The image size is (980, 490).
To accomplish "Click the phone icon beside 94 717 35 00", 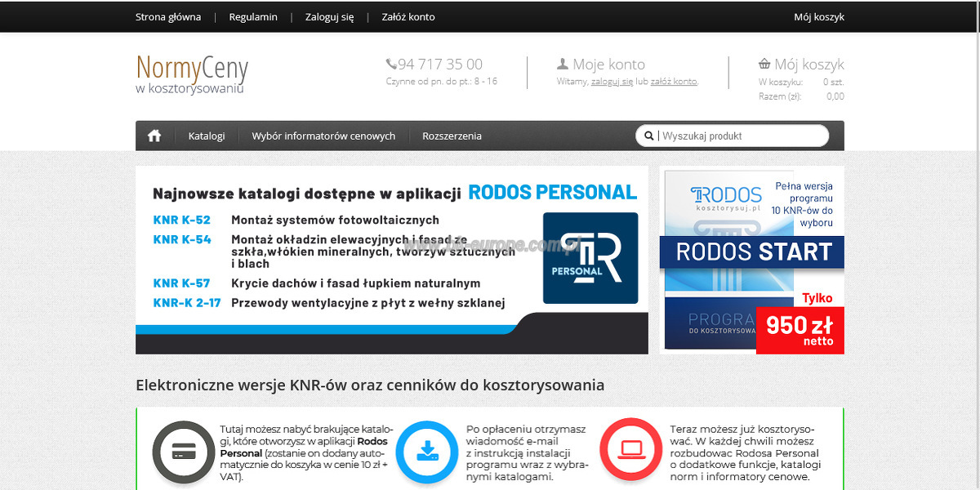I will tap(391, 64).
